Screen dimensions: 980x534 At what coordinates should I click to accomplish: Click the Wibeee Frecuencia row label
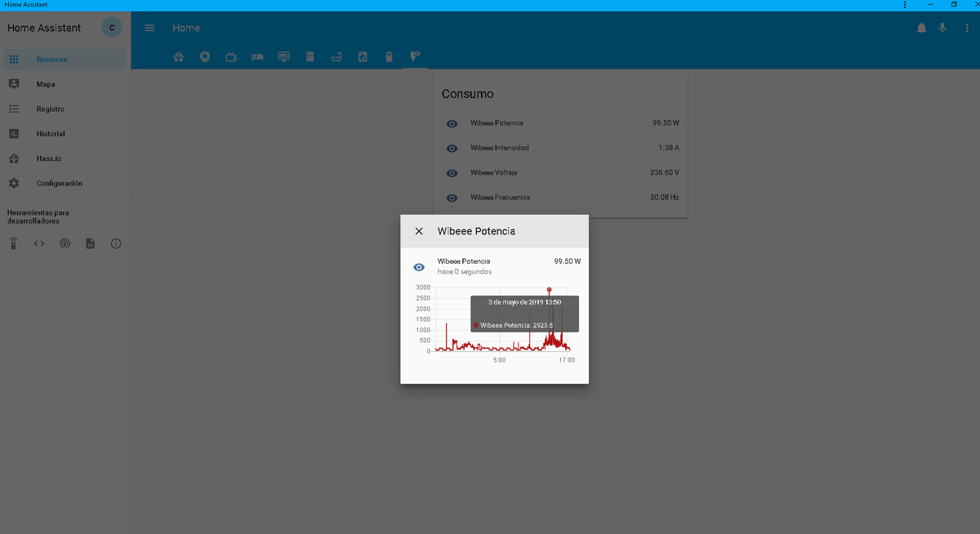click(x=500, y=198)
